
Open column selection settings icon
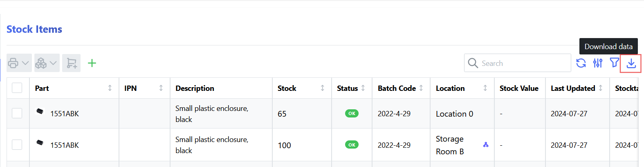(x=597, y=63)
